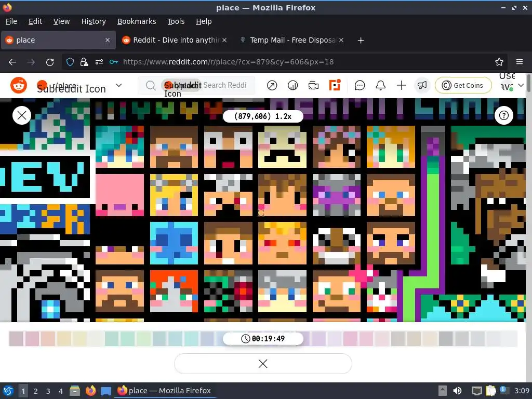Click the saved password key icon

(x=114, y=62)
